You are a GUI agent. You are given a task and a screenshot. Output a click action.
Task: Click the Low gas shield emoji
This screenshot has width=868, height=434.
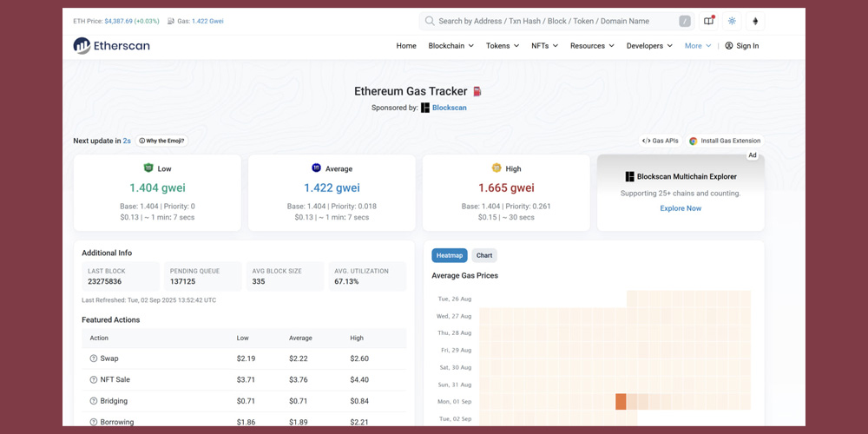tap(148, 168)
